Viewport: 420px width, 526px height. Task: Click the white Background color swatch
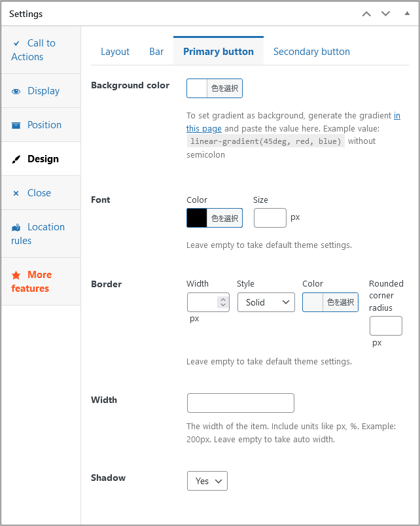coord(197,88)
